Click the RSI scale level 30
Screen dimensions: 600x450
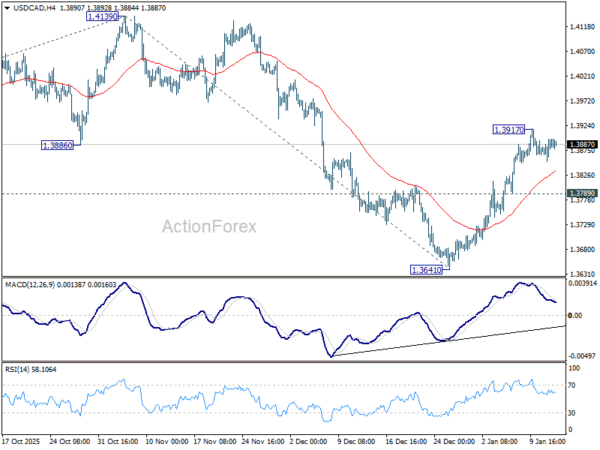point(571,413)
